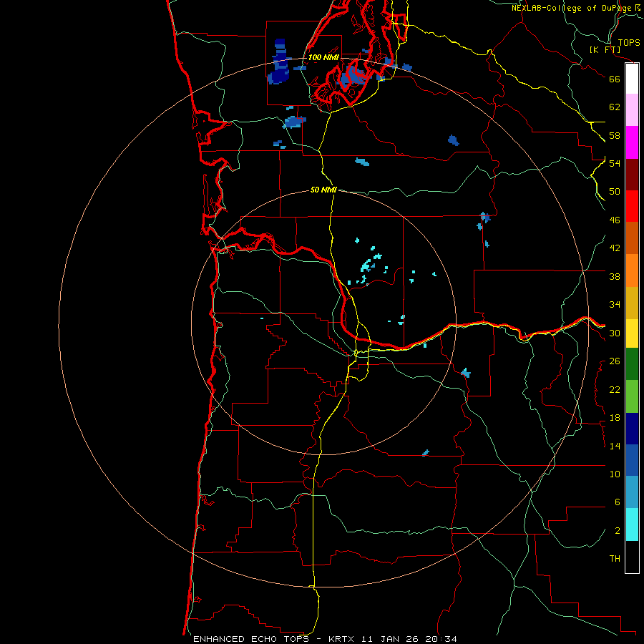Click the "62" legend value

[615, 107]
